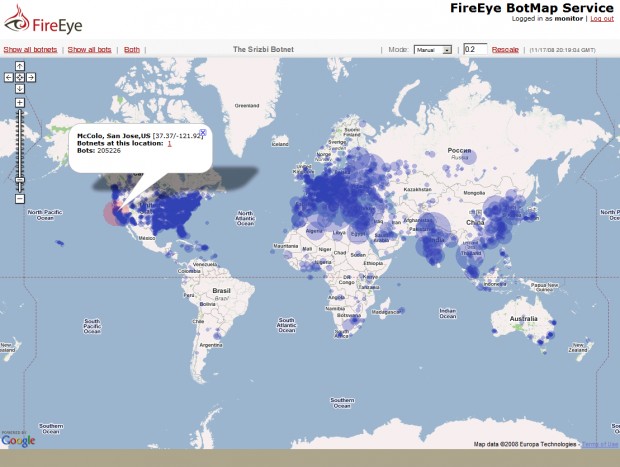Click the Rescale link
Screen dimensions: 620x467
pyautogui.click(x=505, y=49)
